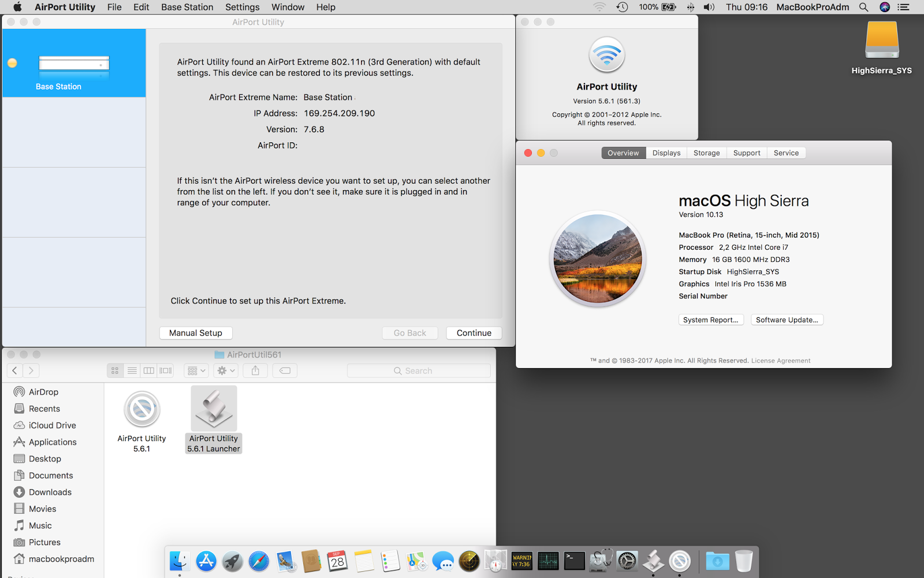The image size is (924, 578).
Task: Click the Finder Edit Tags button
Action: tap(285, 370)
